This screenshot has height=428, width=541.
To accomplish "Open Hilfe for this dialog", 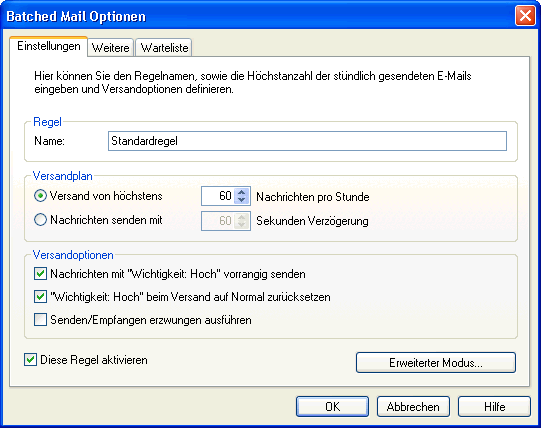I will [x=494, y=407].
